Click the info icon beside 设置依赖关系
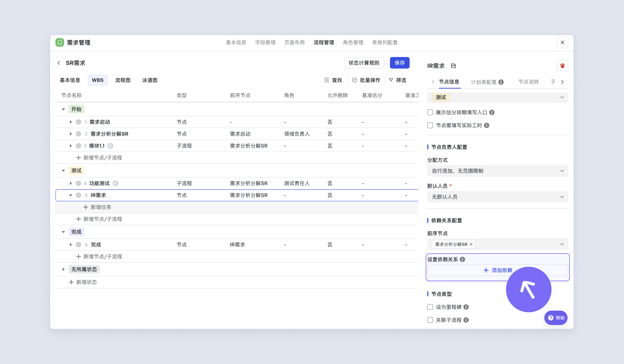This screenshot has width=624, height=364. point(462,259)
